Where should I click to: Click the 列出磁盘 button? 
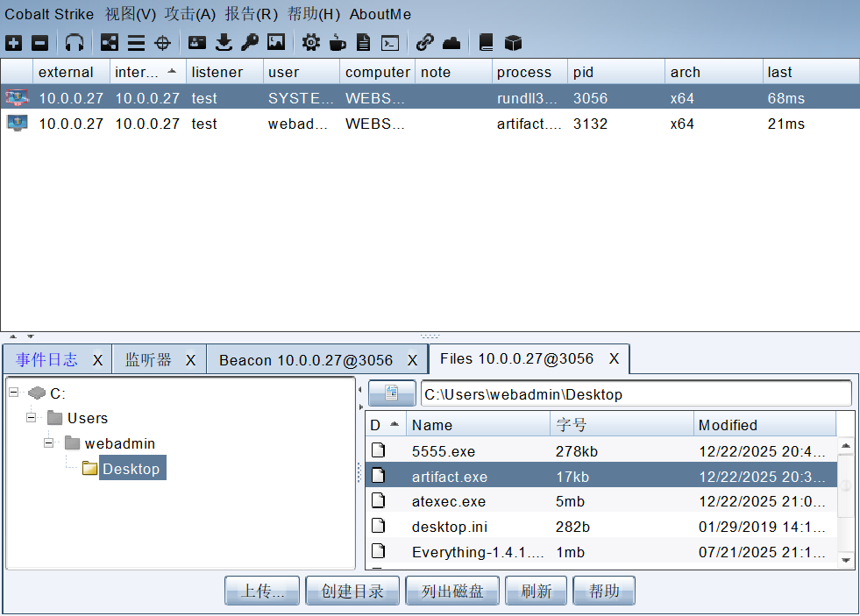[x=452, y=591]
